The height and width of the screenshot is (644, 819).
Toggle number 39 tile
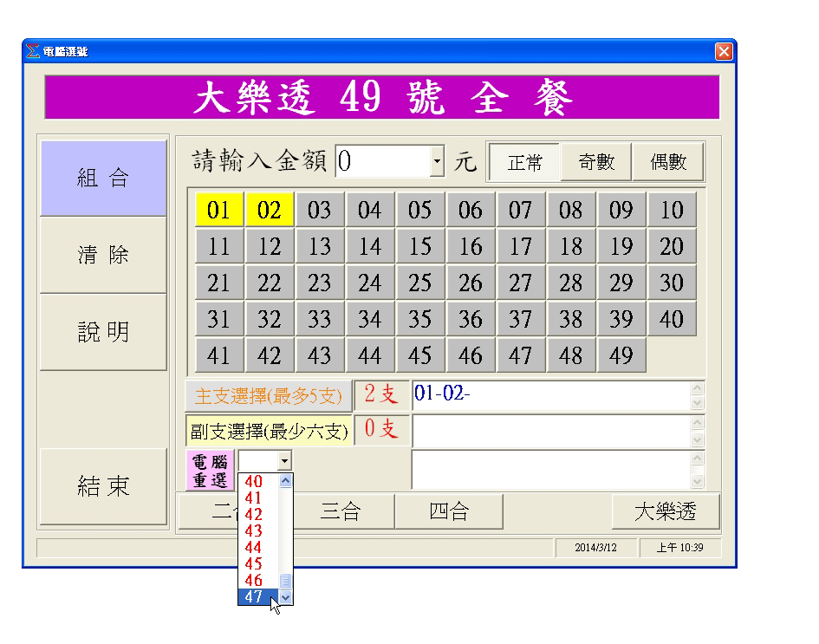point(621,319)
